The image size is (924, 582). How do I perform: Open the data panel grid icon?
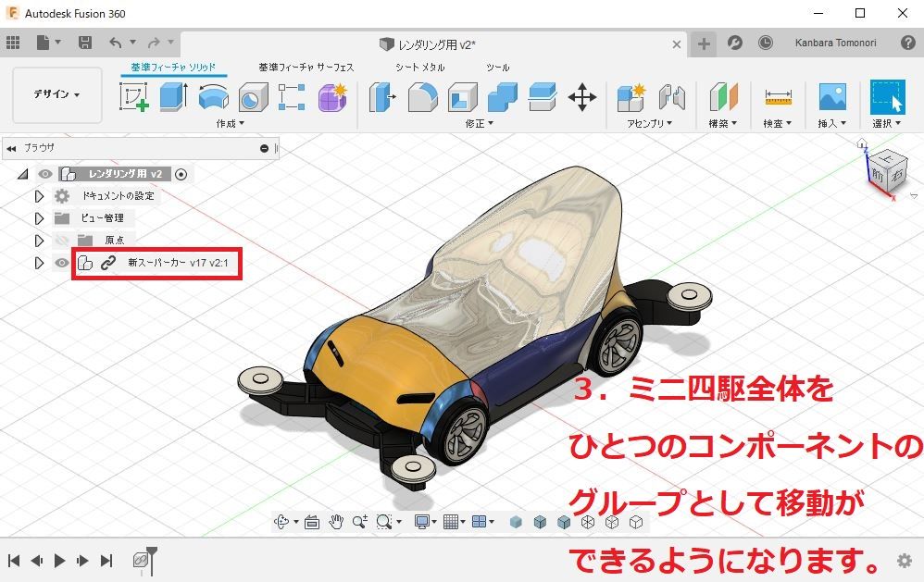[x=13, y=43]
